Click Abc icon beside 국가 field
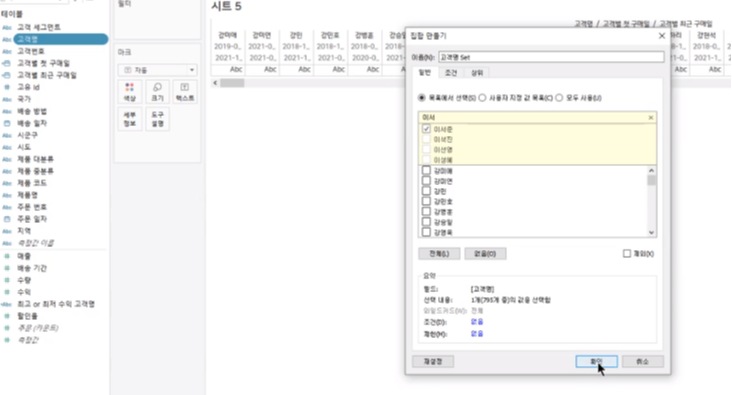This screenshot has width=732, height=395. point(7,99)
